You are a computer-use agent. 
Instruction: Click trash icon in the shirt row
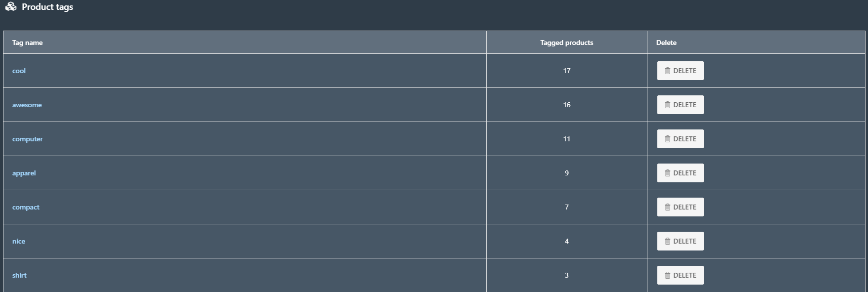click(667, 275)
